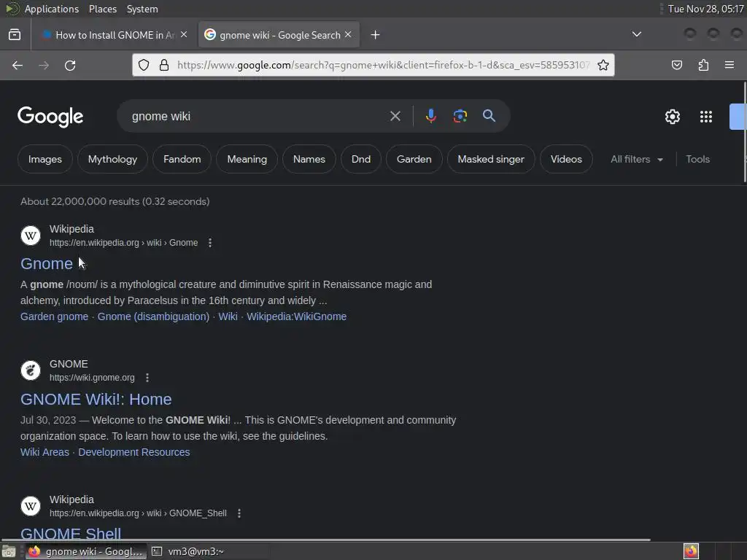Click the 'About 22,000,000 results' text
Viewport: 747px width, 560px height.
click(115, 201)
